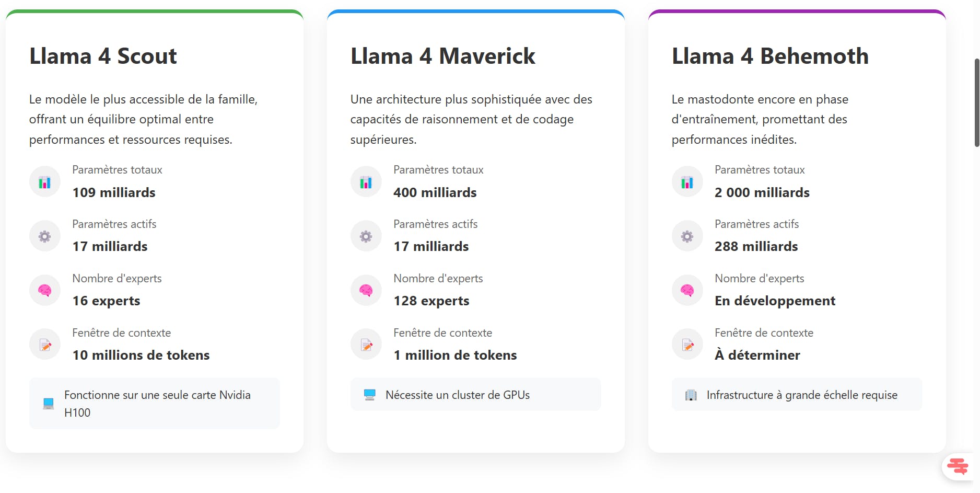980x493 pixels.
Task: Click the Llama 4 Behemoth heading
Action: [x=770, y=56]
